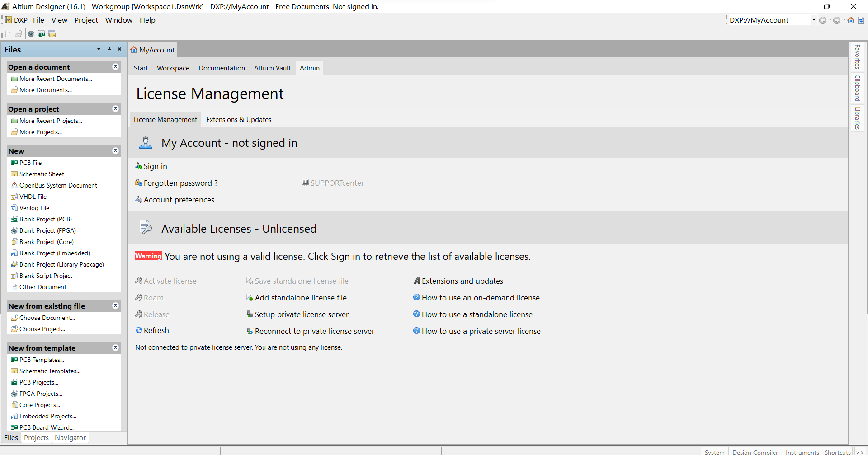Open the Extensions & Updates sub-tab
Viewport: 868px width, 455px height.
239,120
